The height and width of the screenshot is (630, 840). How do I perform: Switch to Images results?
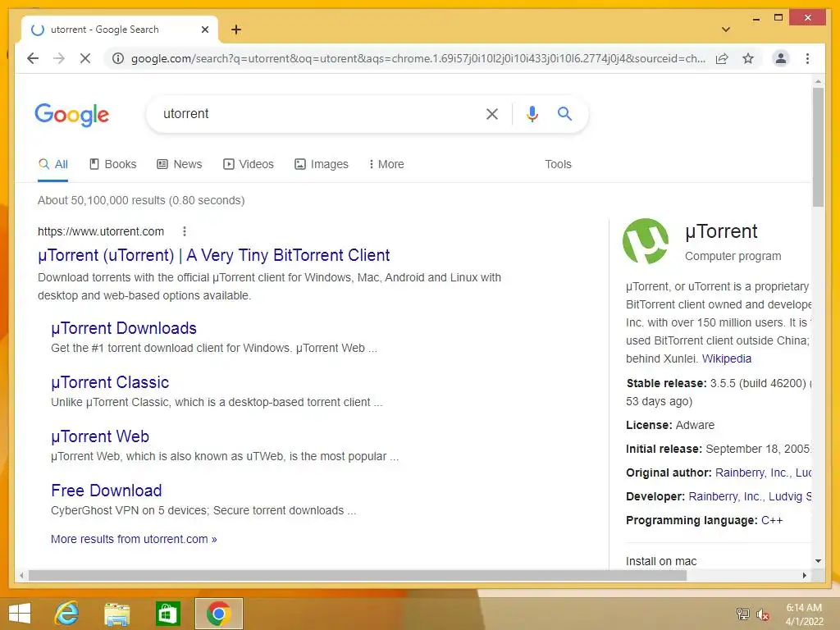pos(322,164)
